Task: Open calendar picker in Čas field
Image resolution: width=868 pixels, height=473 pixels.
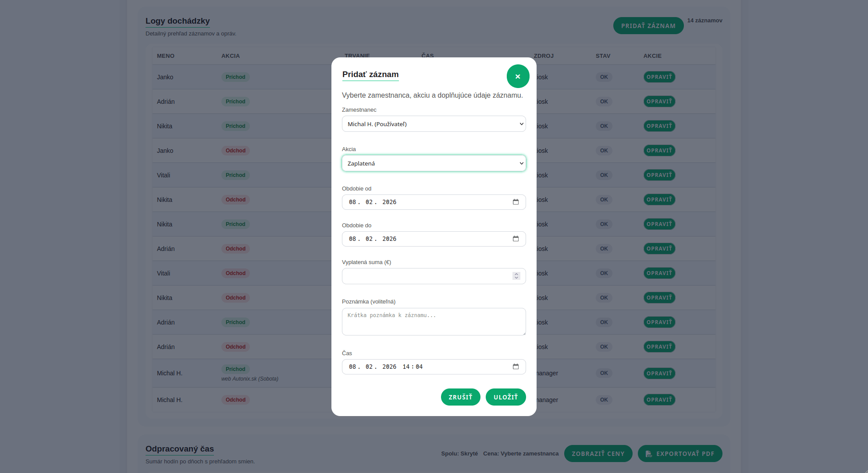Action: click(516, 367)
